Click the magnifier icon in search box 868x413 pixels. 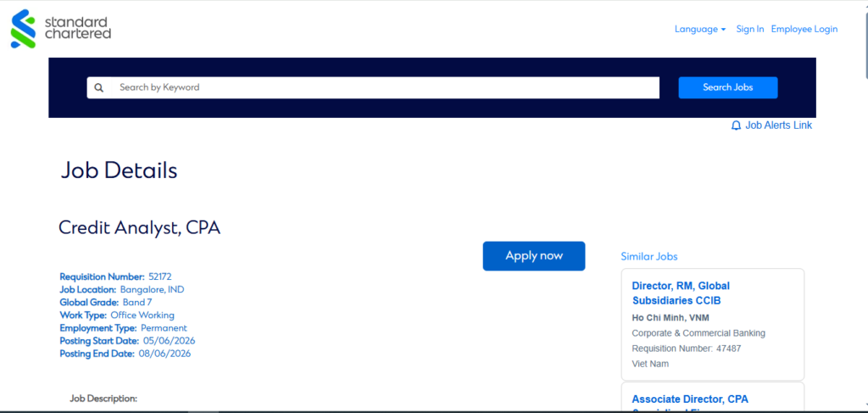[98, 87]
